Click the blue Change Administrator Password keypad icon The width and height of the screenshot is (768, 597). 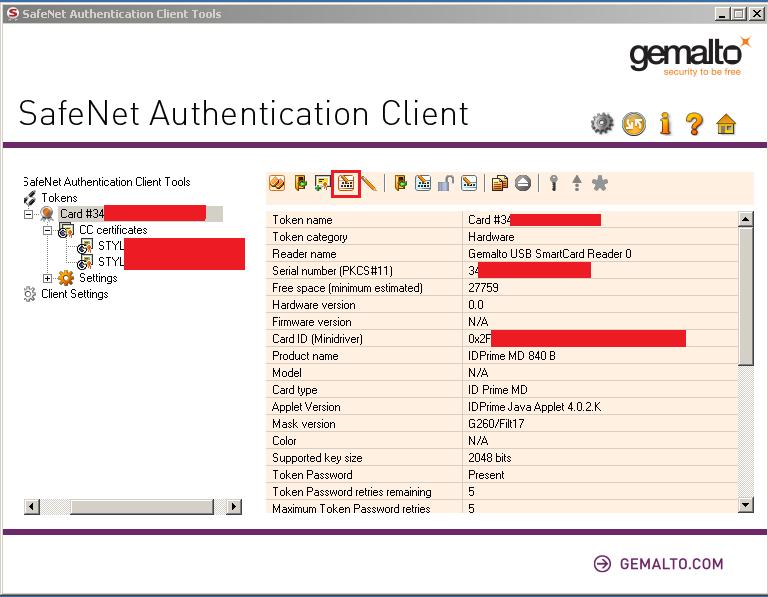423,183
